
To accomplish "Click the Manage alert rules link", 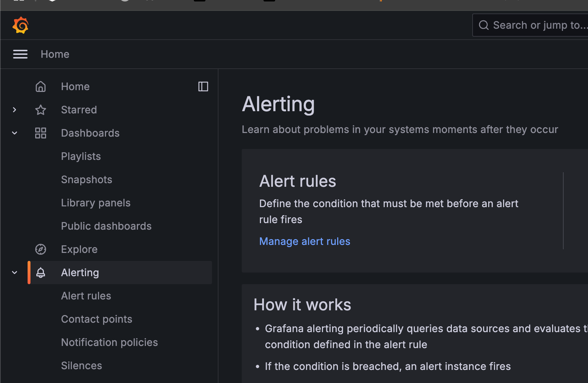I will [x=305, y=241].
